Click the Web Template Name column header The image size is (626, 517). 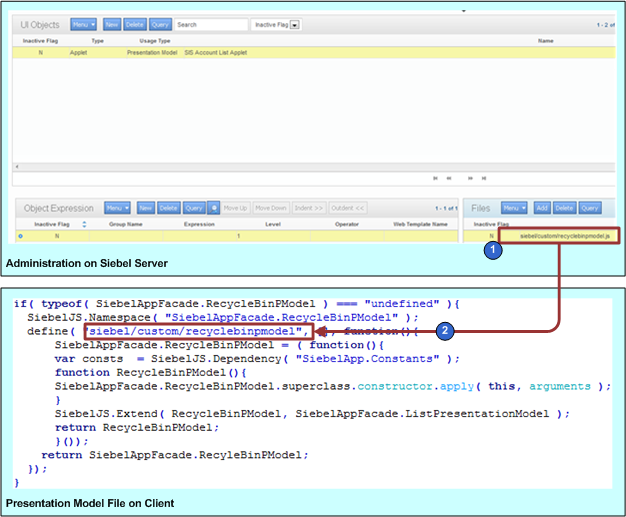pos(420,224)
